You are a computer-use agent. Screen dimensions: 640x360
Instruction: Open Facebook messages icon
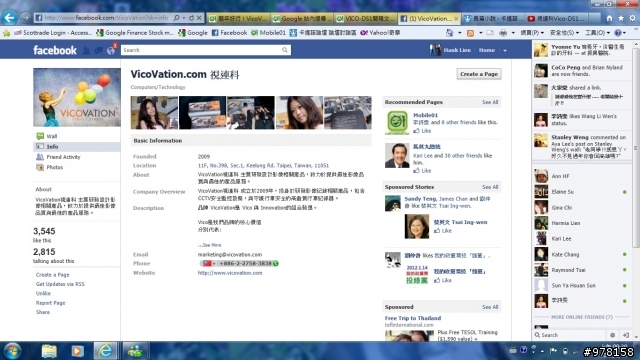tap(98, 50)
